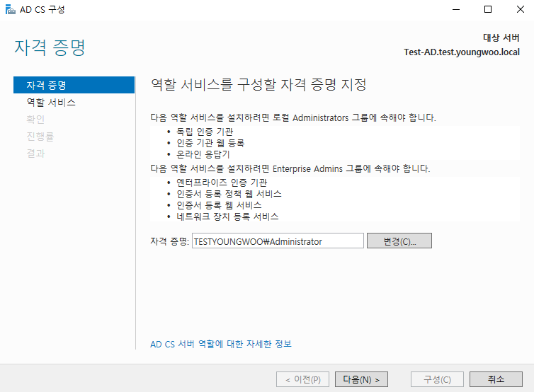The image size is (534, 392).
Task: Click the 변경(C)... button
Action: (399, 241)
